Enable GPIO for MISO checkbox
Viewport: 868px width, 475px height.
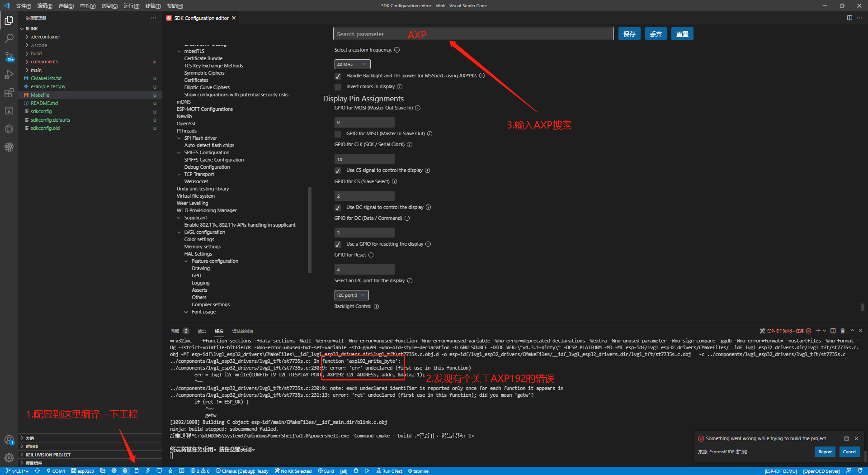(x=338, y=134)
